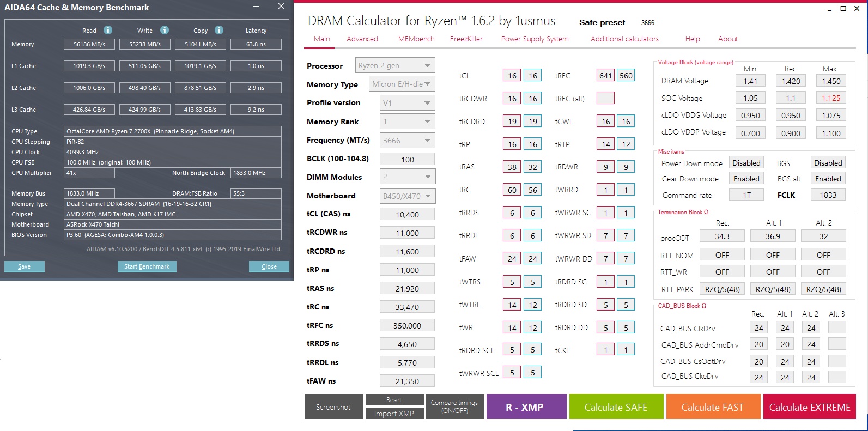Image resolution: width=868 pixels, height=431 pixels.
Task: Click the Memory Latency value 63.8 ns
Action: pyautogui.click(x=256, y=44)
